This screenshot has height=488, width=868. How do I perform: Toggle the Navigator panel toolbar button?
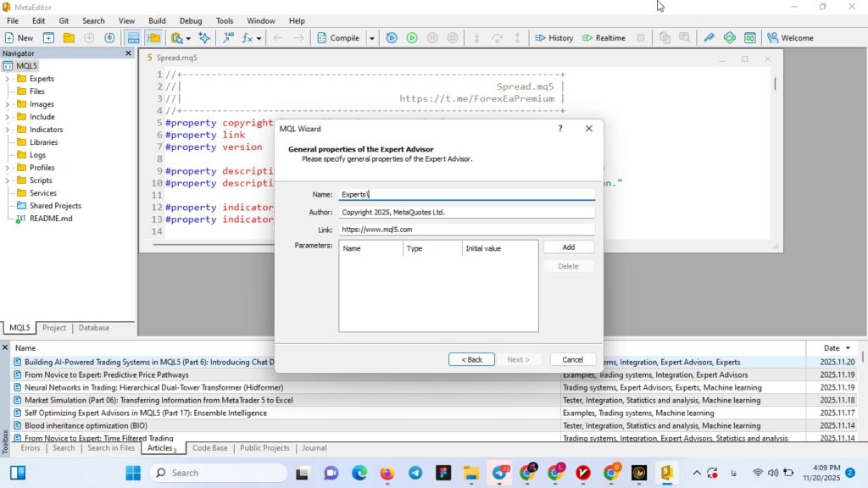[x=133, y=38]
